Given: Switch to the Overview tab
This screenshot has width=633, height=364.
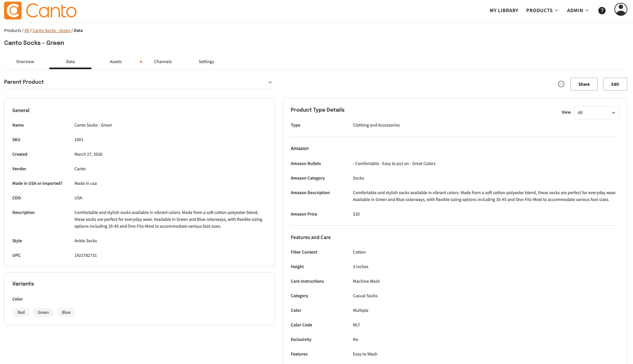Looking at the screenshot, I should [25, 62].
